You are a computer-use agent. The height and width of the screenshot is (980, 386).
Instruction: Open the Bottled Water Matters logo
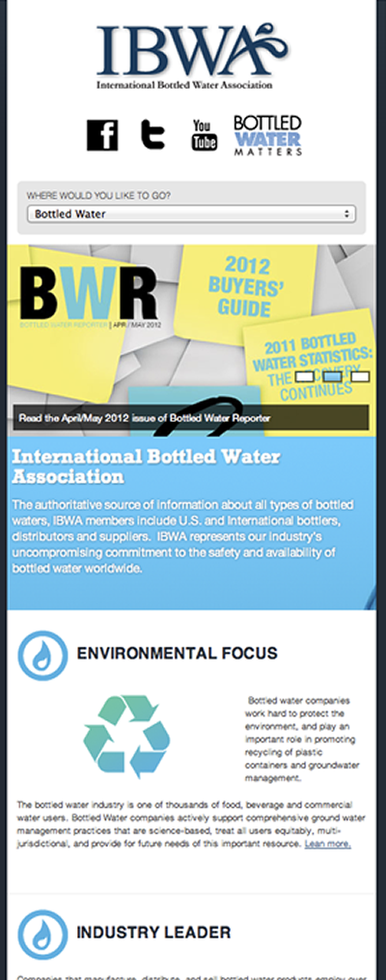[x=268, y=135]
